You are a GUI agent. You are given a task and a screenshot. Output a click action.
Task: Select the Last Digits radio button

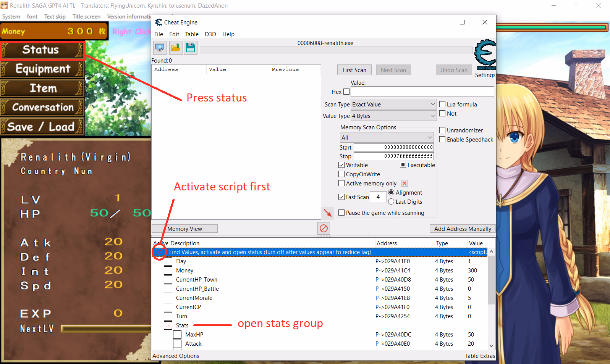point(391,202)
